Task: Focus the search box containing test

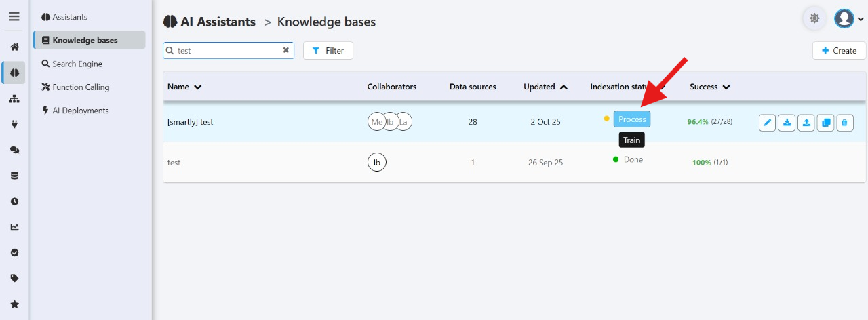Action: tap(229, 50)
